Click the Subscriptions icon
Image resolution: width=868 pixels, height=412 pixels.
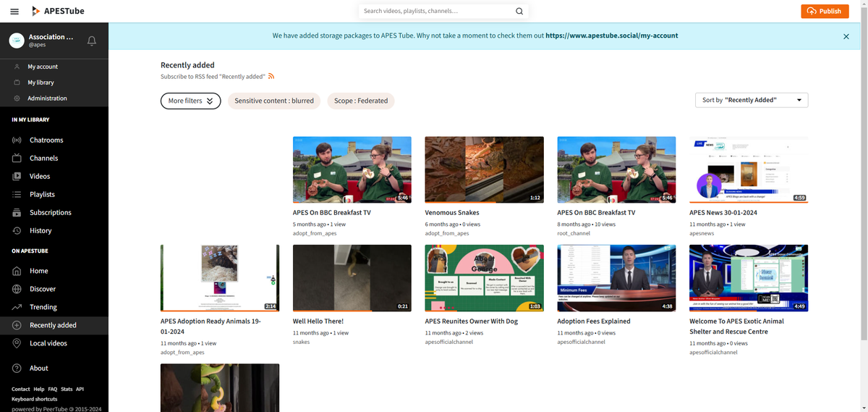point(17,212)
